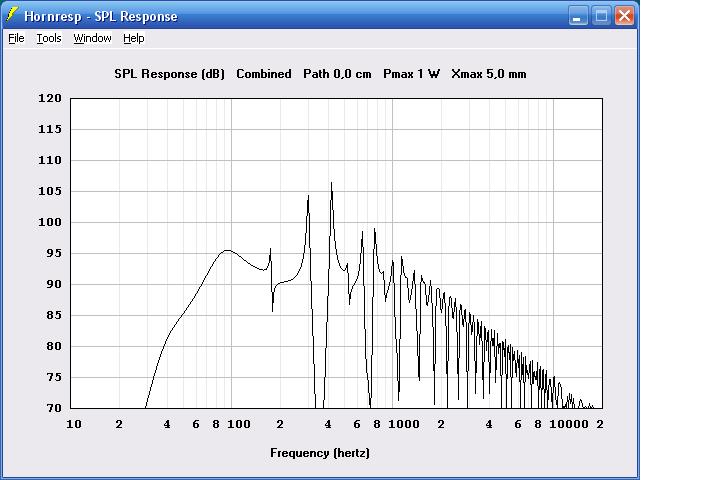
Task: Click the 85 dB y-axis value
Action: (54, 315)
